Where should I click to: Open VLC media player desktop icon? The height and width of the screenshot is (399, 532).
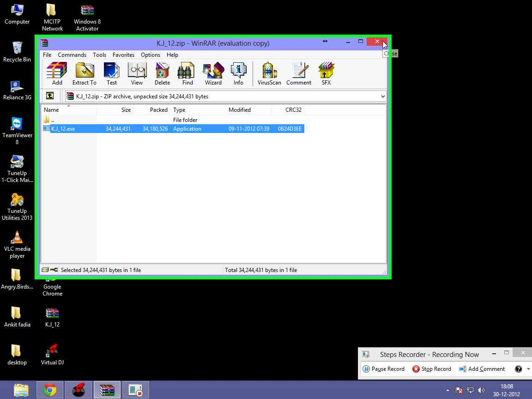[x=17, y=245]
